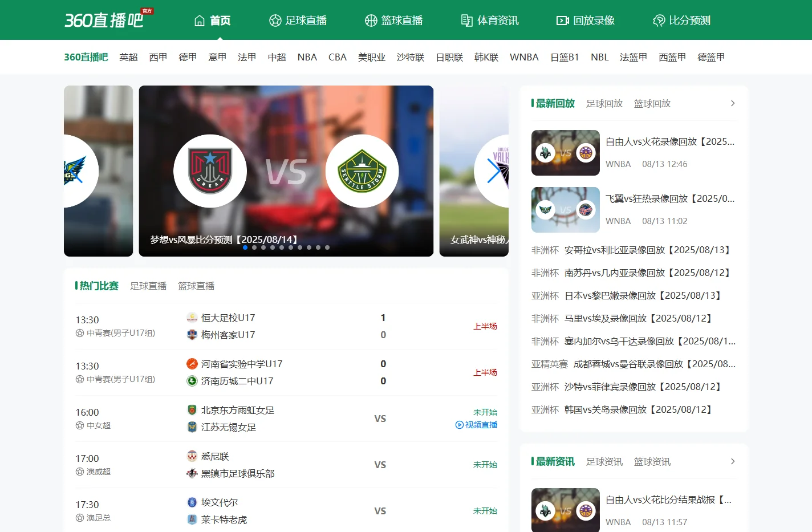Open the 首页 navigation tab
This screenshot has height=532, width=812.
pos(212,21)
